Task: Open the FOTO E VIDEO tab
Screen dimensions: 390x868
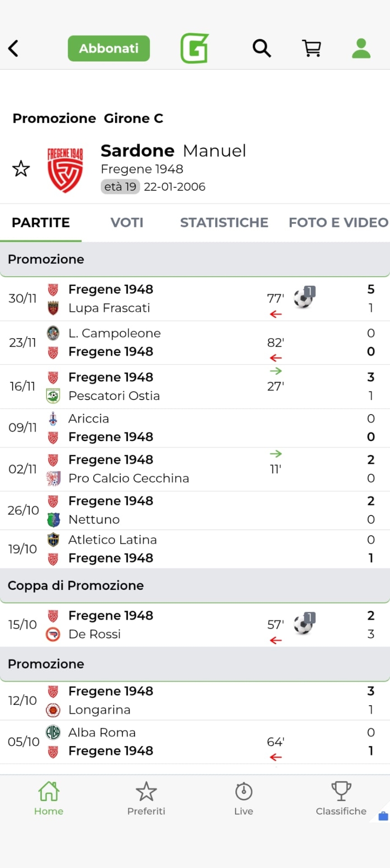Action: (338, 222)
